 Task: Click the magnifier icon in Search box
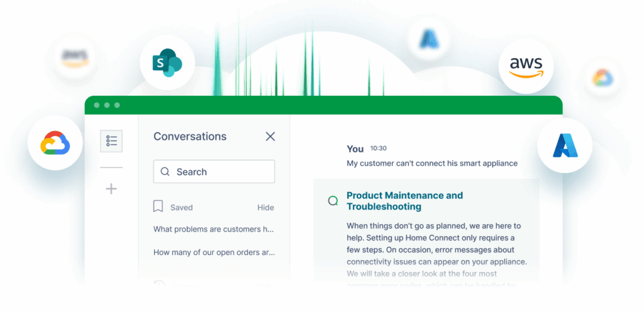(165, 171)
